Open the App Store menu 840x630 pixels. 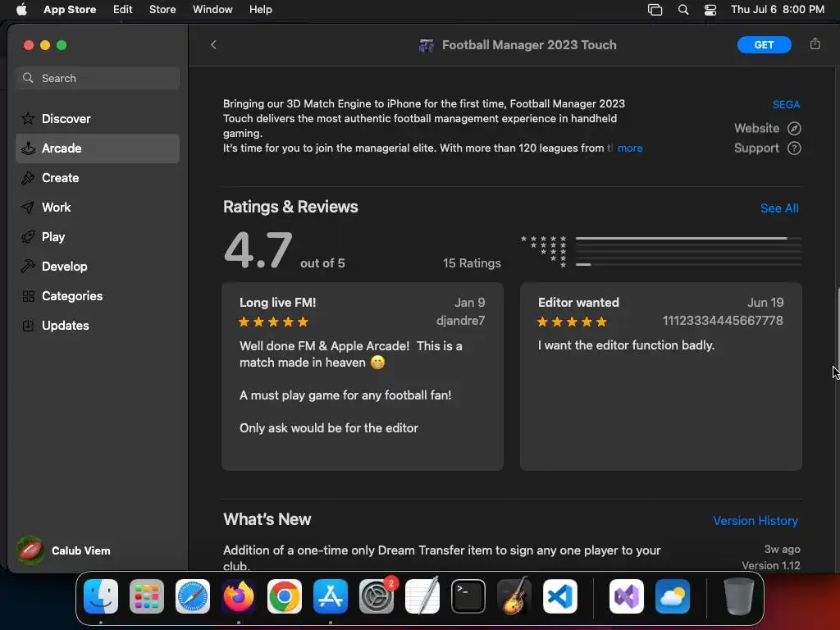[x=70, y=10]
